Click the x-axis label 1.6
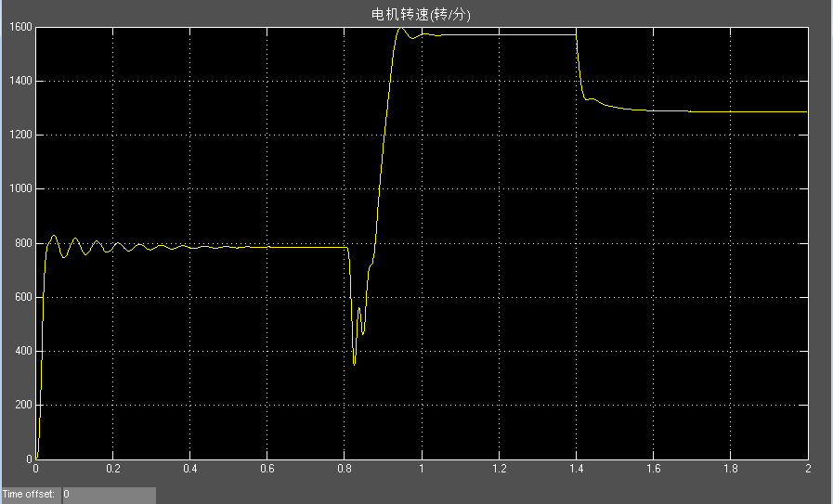 tap(654, 469)
